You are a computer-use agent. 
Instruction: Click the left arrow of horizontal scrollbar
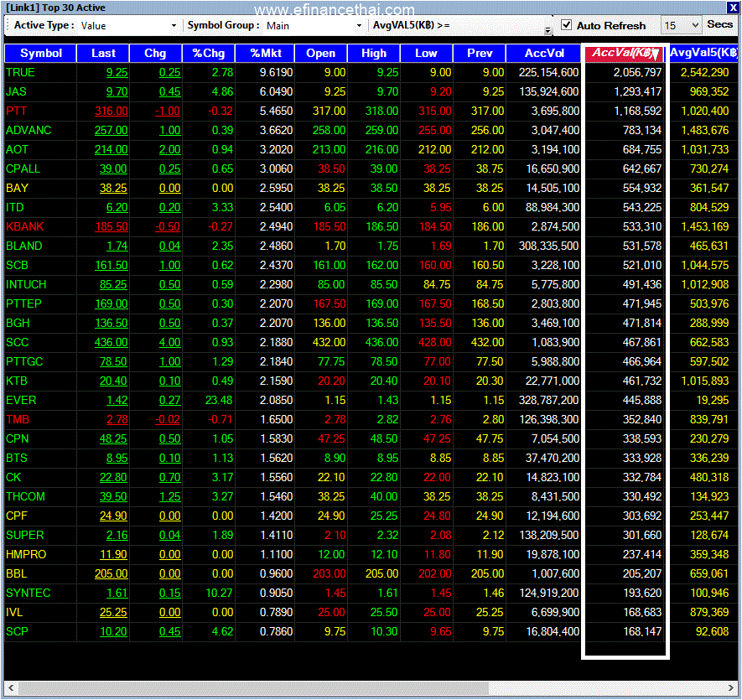11,687
